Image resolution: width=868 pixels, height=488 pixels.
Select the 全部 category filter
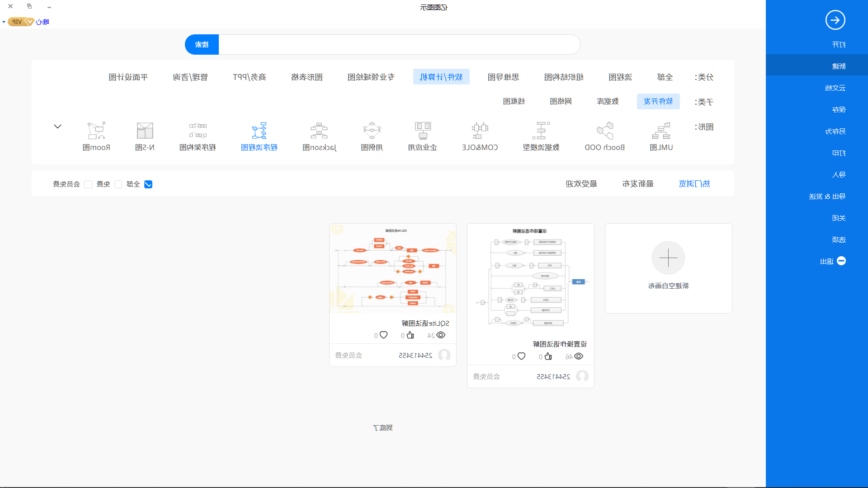point(665,77)
